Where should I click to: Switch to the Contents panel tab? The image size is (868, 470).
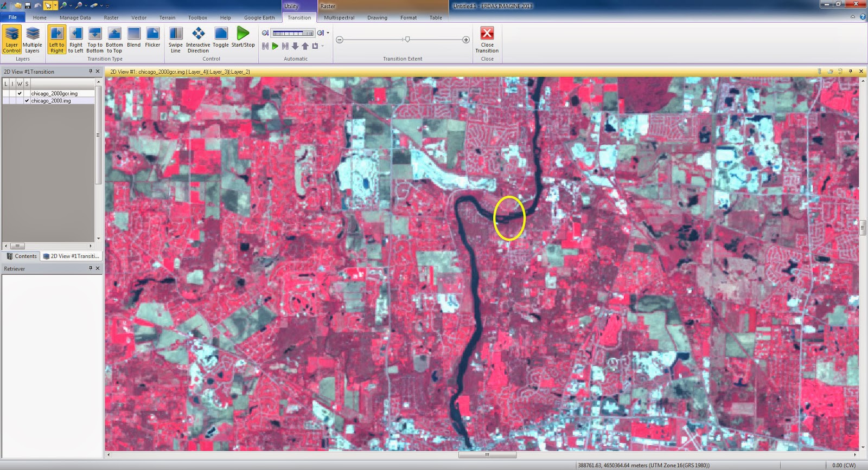(21, 256)
